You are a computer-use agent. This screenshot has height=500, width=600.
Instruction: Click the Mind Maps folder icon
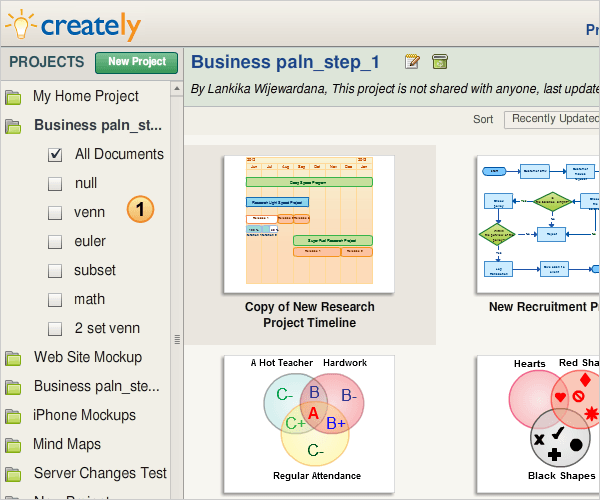[x=13, y=445]
